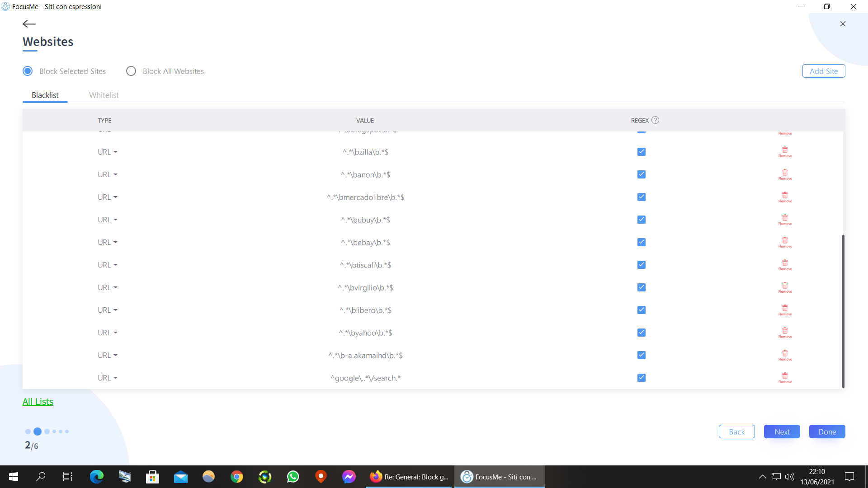Open Messenger from taskbar
The width and height of the screenshot is (868, 488).
click(349, 477)
